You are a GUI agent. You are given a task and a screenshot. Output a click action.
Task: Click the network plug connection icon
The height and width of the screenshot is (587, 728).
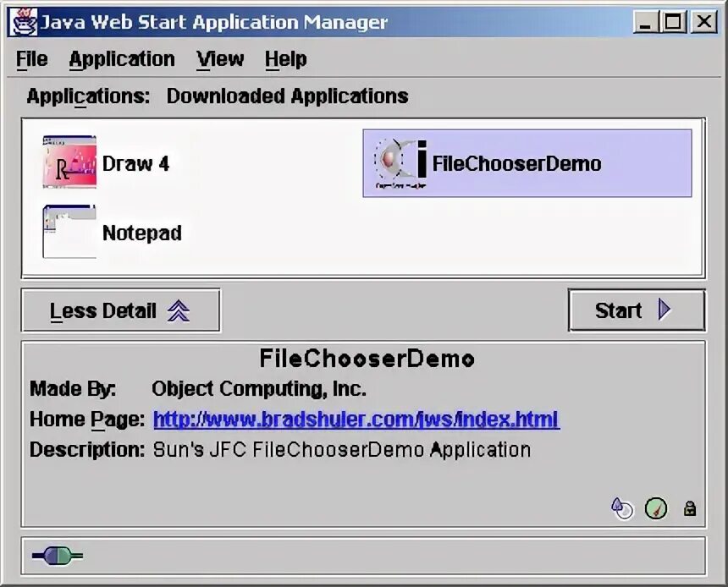click(57, 556)
